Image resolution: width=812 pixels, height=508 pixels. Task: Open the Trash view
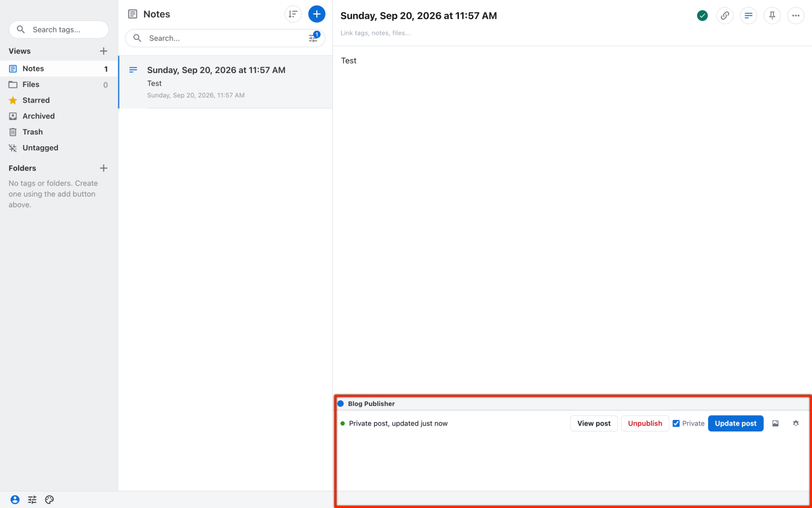tap(59, 132)
